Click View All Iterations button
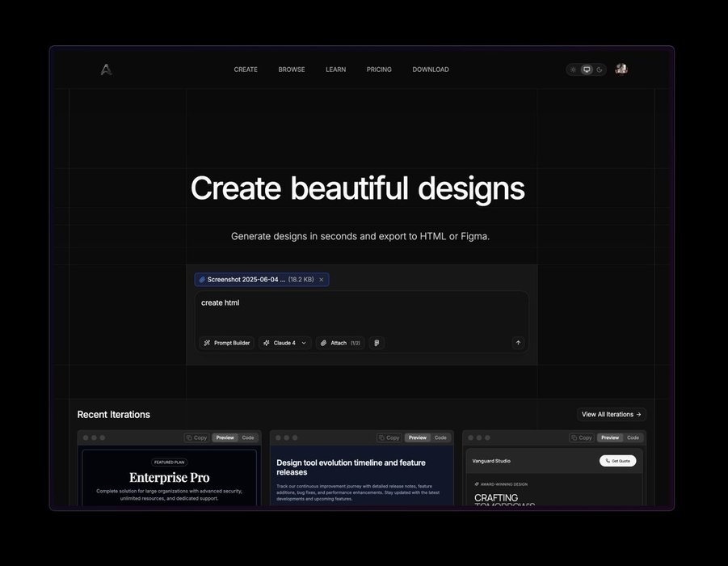This screenshot has width=728, height=566. [612, 414]
